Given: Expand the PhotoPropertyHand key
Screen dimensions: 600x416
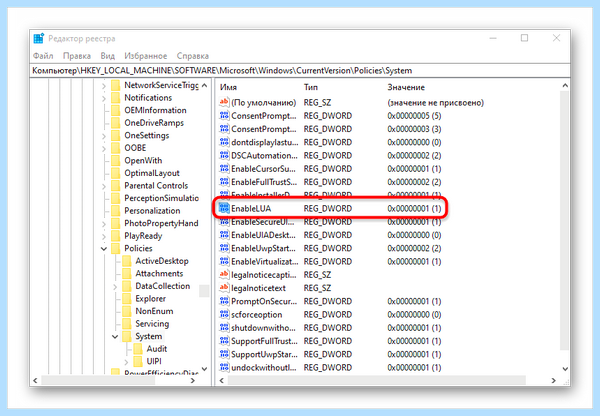Looking at the screenshot, I should tap(104, 223).
